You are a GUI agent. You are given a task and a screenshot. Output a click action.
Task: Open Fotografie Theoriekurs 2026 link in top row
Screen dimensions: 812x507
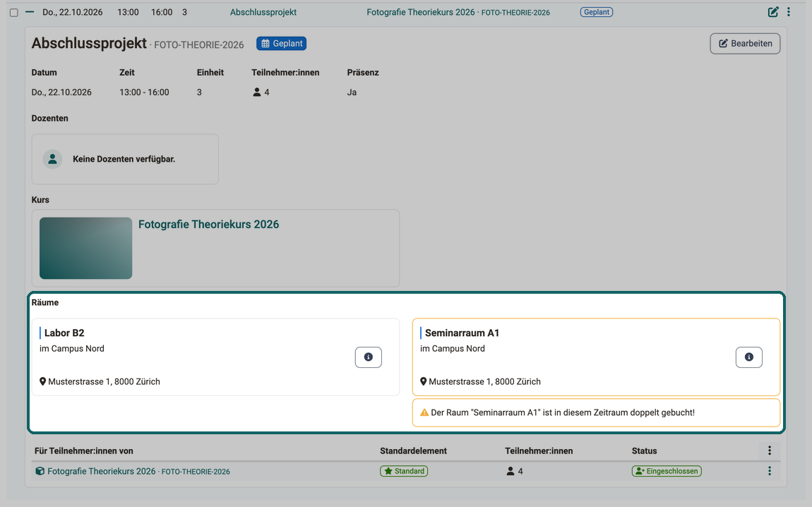pos(421,12)
